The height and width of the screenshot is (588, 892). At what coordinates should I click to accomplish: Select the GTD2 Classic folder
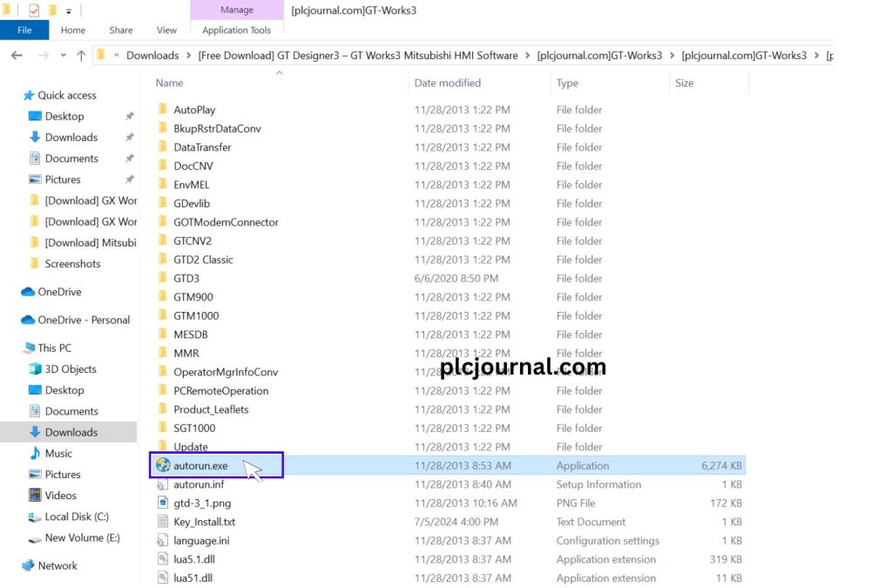203,260
